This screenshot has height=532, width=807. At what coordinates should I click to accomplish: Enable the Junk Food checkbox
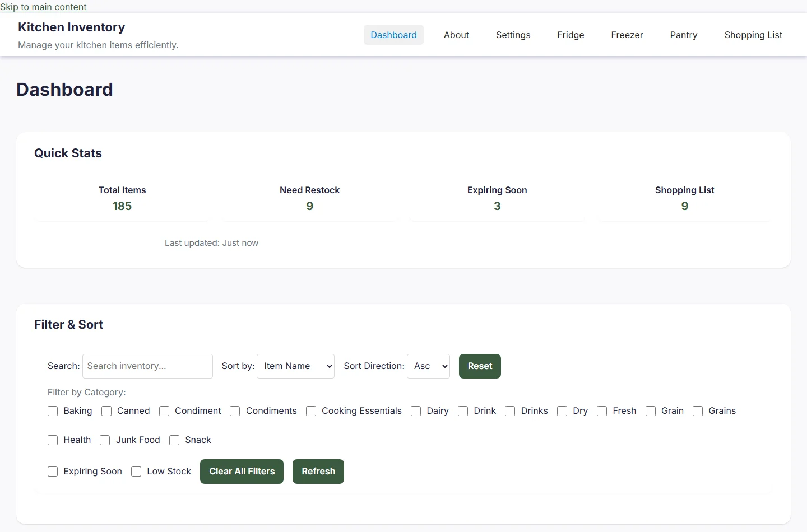pyautogui.click(x=105, y=440)
